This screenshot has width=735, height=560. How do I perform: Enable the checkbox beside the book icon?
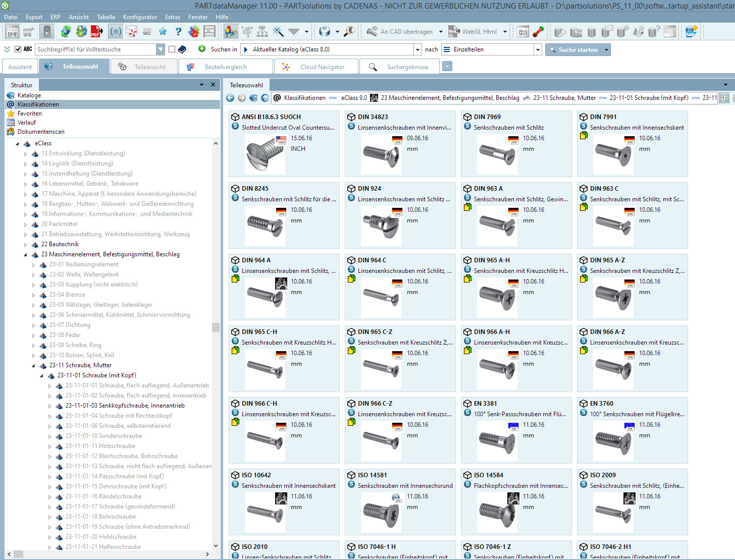172,49
